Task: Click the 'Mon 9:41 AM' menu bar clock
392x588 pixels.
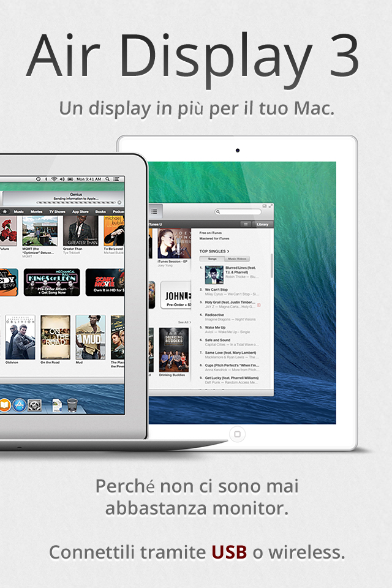Action: click(x=89, y=179)
